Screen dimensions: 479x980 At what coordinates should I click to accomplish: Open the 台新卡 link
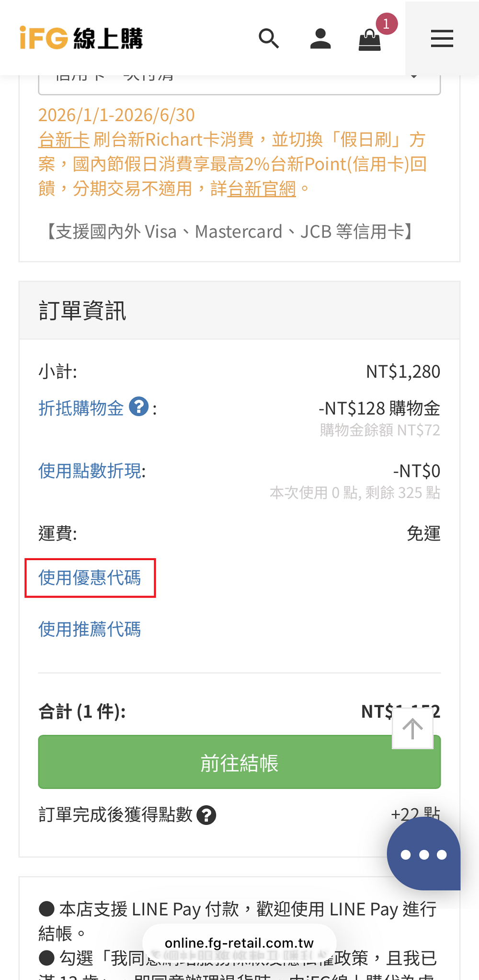[x=64, y=140]
